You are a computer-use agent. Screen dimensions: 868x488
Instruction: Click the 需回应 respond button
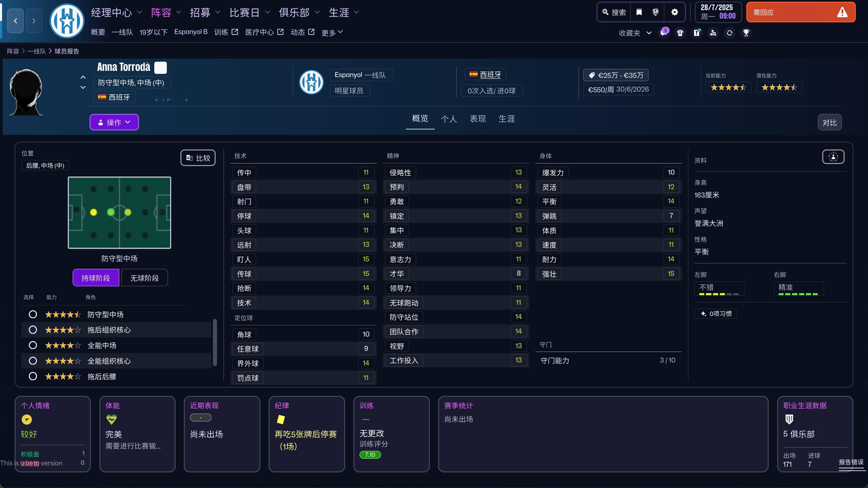(x=800, y=12)
